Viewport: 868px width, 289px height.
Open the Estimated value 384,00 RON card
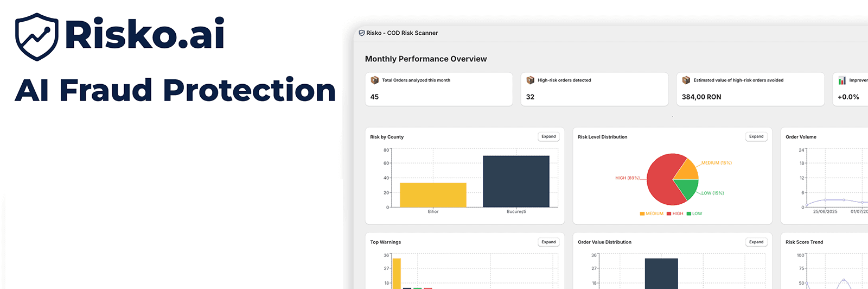click(750, 90)
